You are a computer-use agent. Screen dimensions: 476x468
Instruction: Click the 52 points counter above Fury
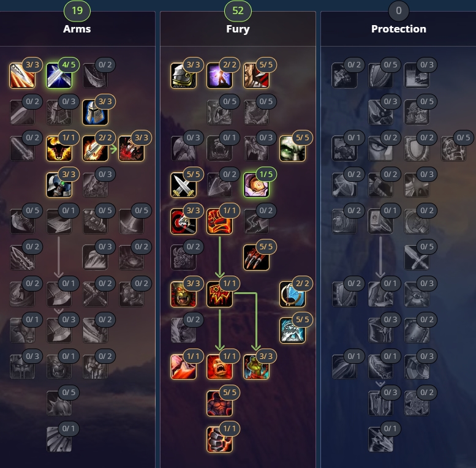tap(238, 10)
